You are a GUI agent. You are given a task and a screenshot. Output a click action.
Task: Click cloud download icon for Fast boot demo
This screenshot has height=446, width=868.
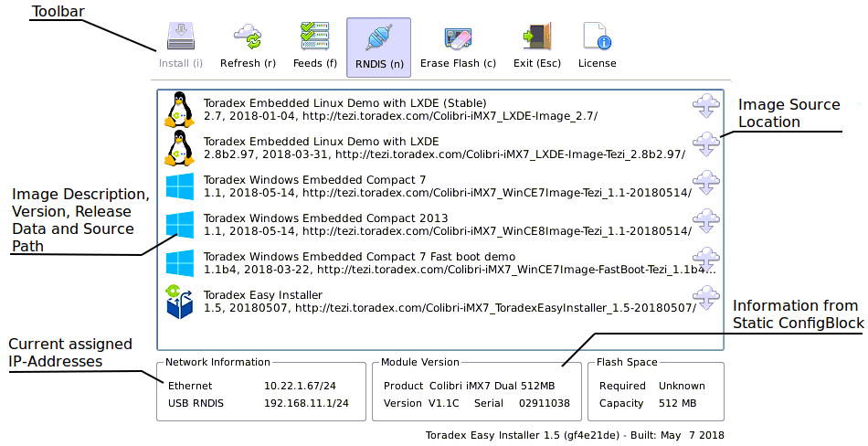[704, 260]
